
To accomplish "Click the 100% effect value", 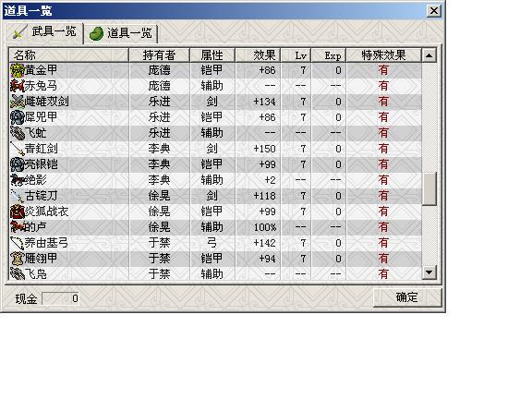I will pos(265,227).
